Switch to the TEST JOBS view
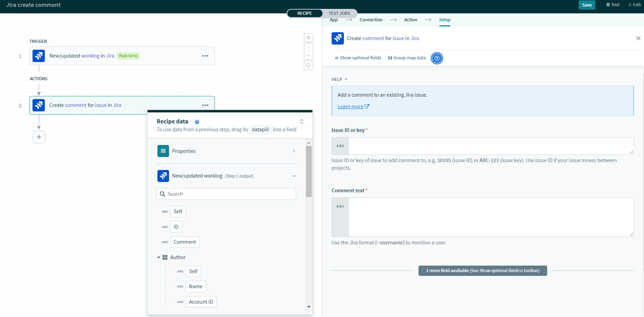This screenshot has width=644, height=317. [x=339, y=13]
